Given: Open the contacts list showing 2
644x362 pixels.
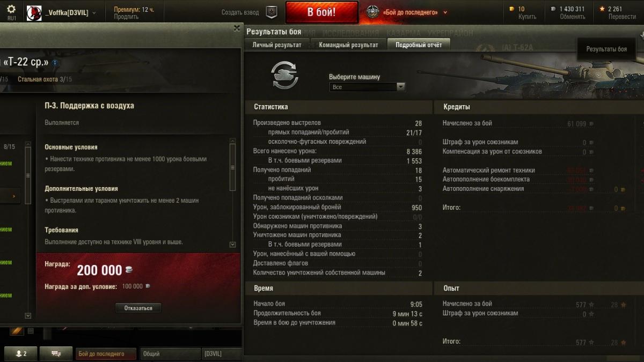Looking at the screenshot, I should (x=20, y=353).
